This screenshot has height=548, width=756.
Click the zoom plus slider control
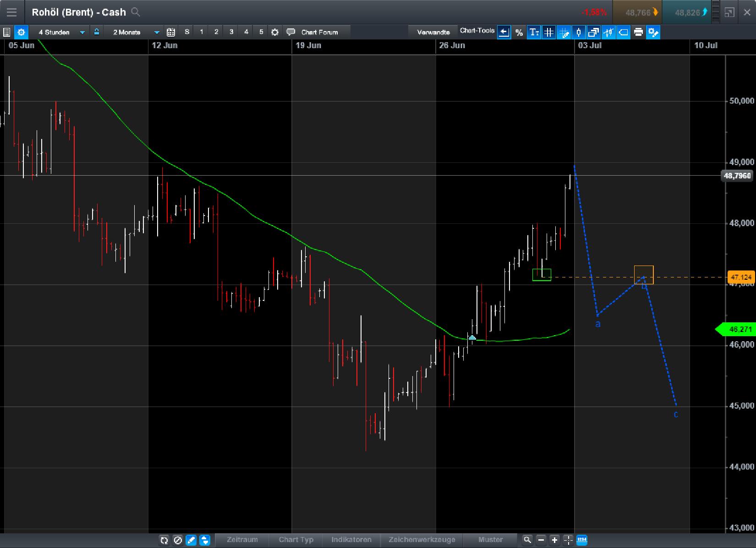(554, 540)
